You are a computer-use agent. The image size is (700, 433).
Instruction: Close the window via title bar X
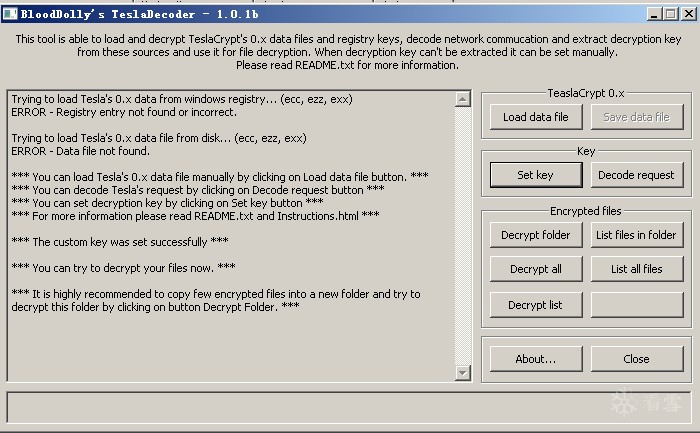click(689, 14)
